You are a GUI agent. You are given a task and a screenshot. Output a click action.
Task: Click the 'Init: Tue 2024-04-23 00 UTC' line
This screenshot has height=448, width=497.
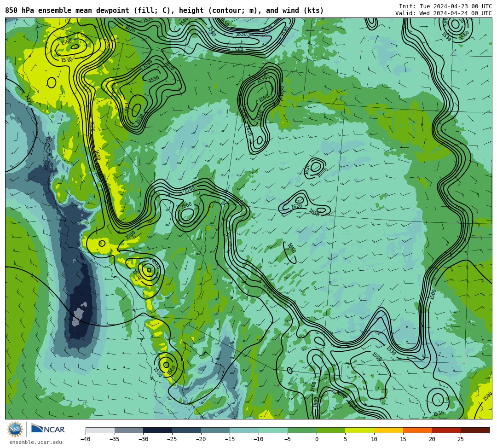tap(445, 6)
